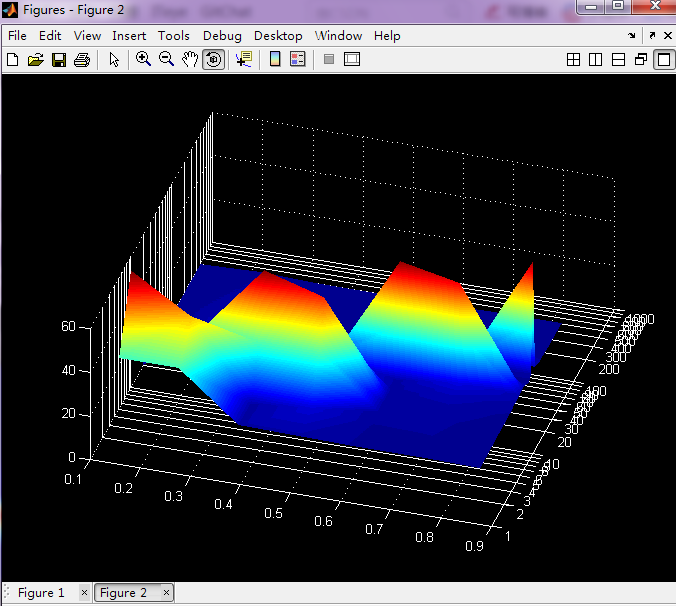
Task: Activate the Zoom Out tool
Action: (x=166, y=59)
